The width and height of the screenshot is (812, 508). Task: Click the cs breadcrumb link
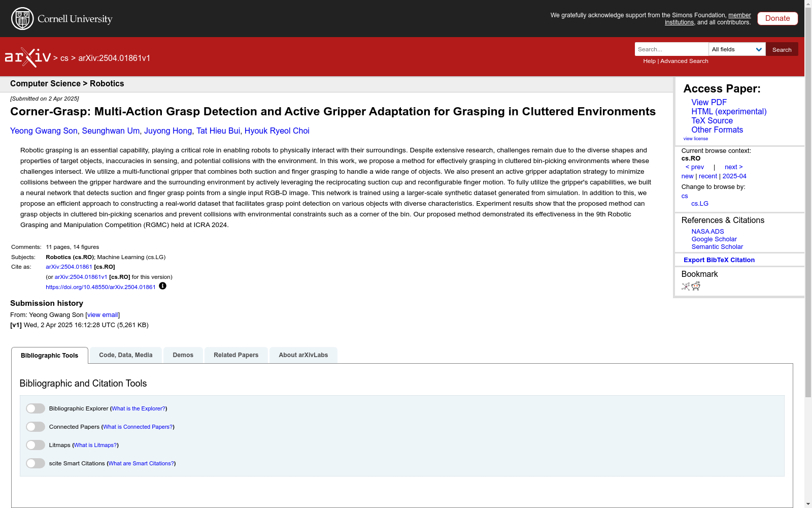click(64, 58)
